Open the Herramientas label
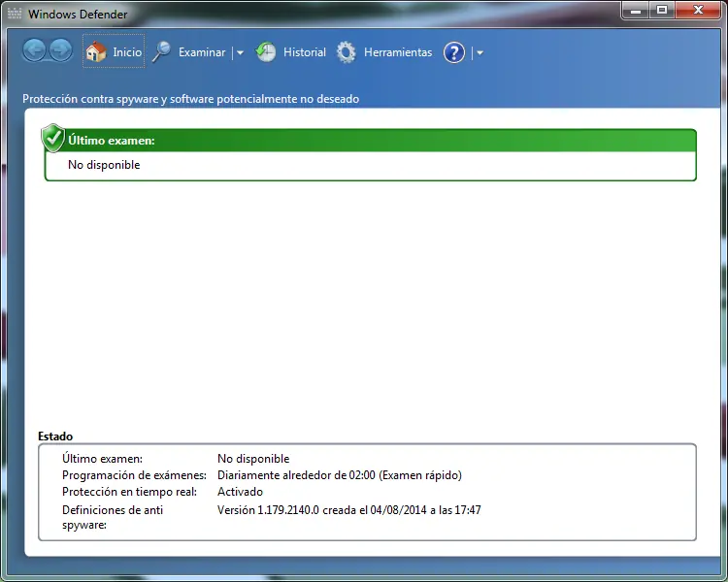Image resolution: width=728 pixels, height=582 pixels. [x=398, y=52]
